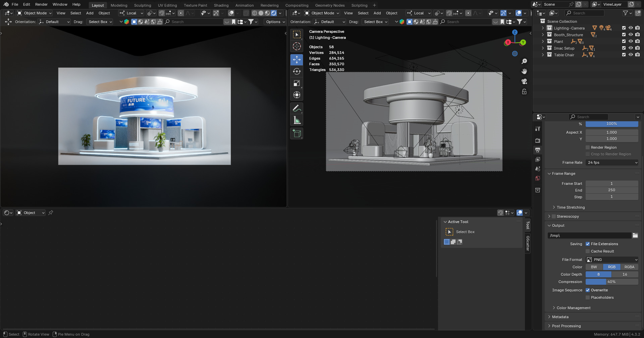Open the File Format PNG dropdown
The image size is (644, 338).
coord(612,260)
